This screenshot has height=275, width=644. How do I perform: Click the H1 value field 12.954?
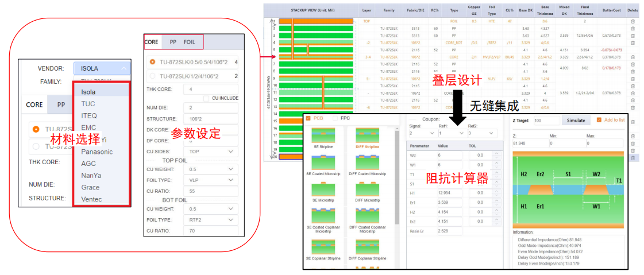[x=450, y=193]
